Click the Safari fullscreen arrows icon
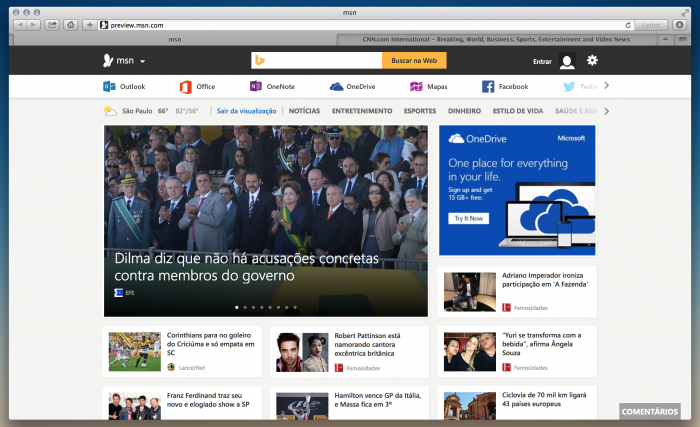Screen dimensions: 700x427 [x=684, y=13]
